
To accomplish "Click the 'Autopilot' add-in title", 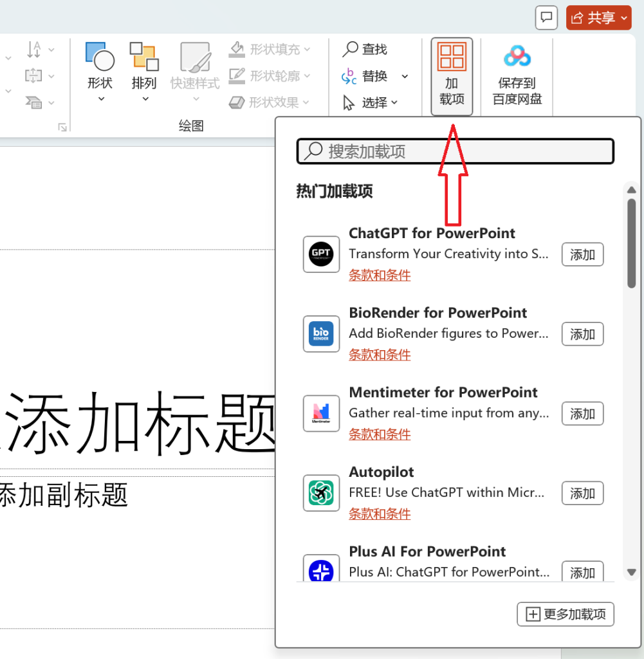I will coord(382,472).
